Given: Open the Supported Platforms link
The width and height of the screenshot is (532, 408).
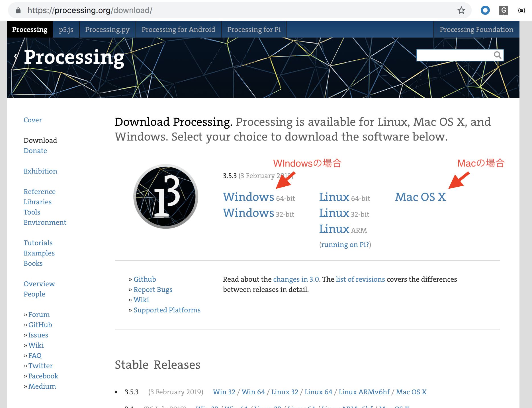Looking at the screenshot, I should 167,310.
